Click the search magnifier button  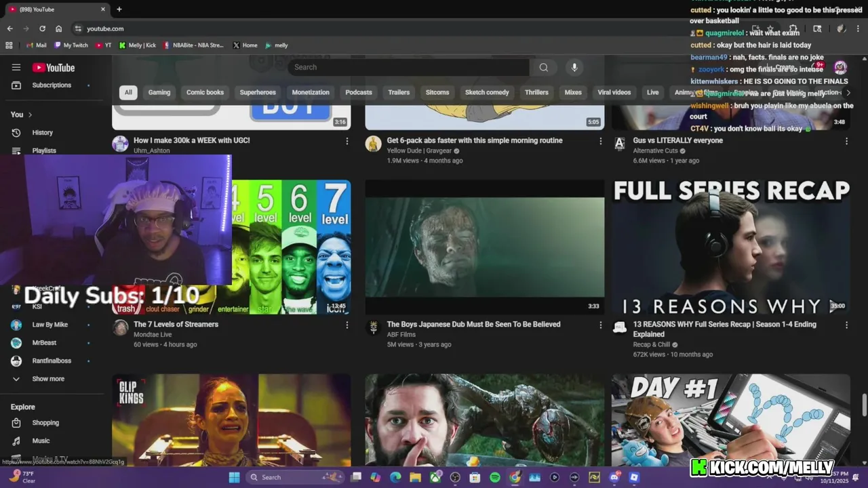543,67
